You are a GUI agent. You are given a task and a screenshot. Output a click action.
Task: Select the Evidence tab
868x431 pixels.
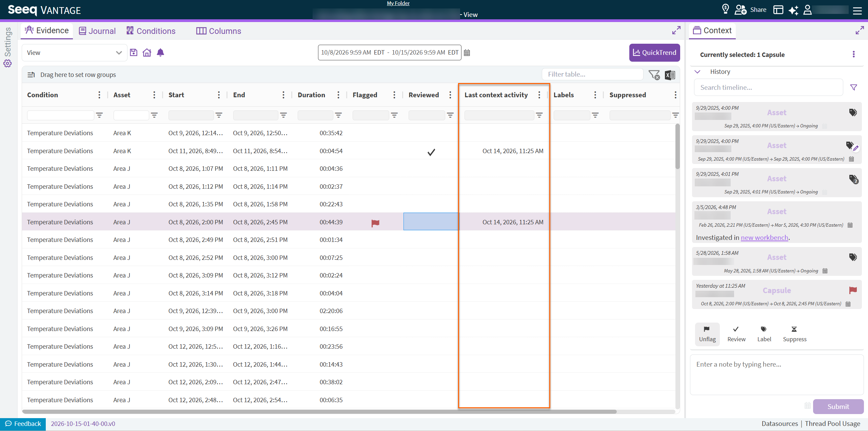pyautogui.click(x=47, y=30)
